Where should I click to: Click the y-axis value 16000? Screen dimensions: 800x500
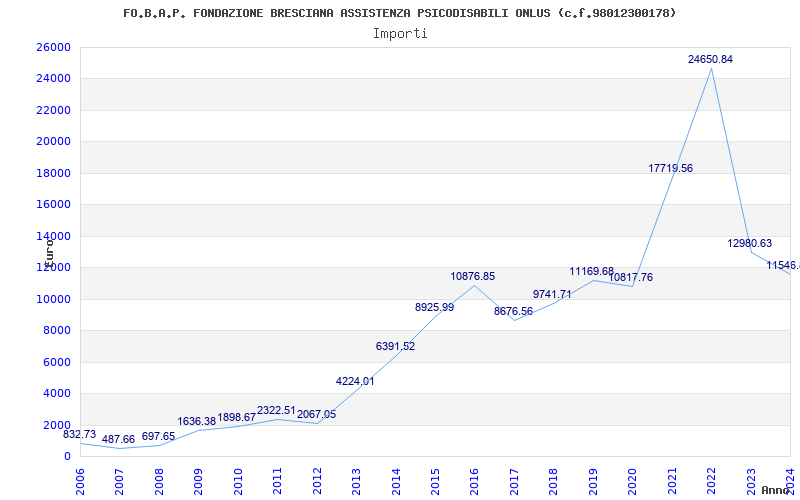point(53,205)
